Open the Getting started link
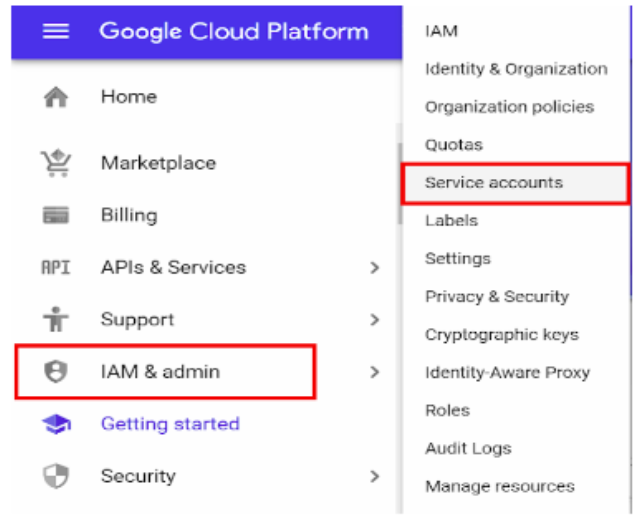Viewport: 634px width, 530px height. point(170,424)
